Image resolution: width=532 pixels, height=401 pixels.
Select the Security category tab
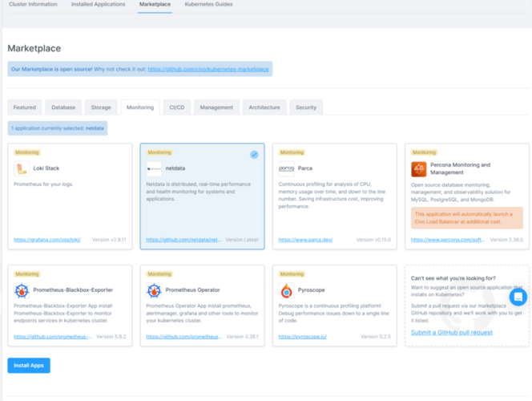coord(306,107)
